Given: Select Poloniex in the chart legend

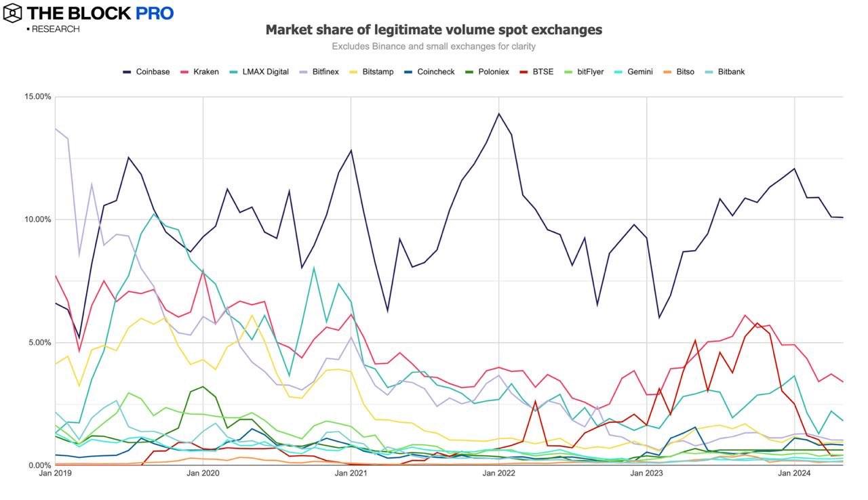Looking at the screenshot, I should pos(489,72).
